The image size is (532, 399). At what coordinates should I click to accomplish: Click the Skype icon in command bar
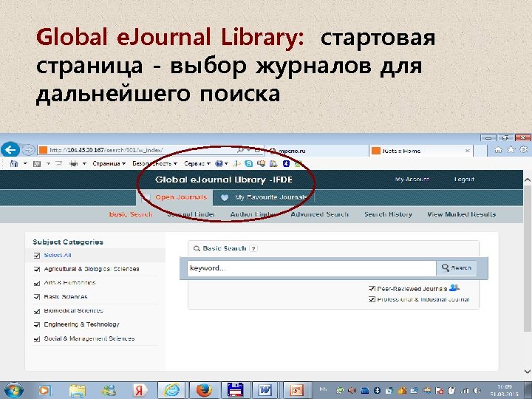[x=249, y=164]
